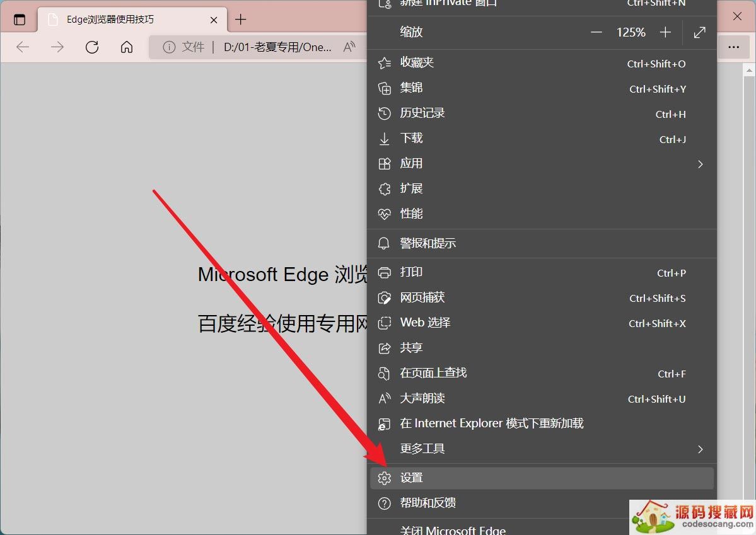Viewport: 756px width, 535px height.
Task: Click the browser refresh icon
Action: (x=92, y=47)
